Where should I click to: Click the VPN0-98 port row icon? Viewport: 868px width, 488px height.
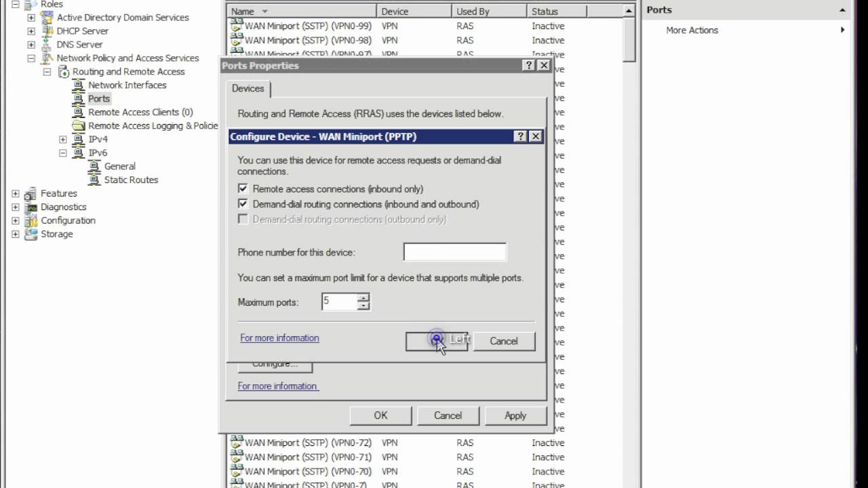tap(237, 40)
